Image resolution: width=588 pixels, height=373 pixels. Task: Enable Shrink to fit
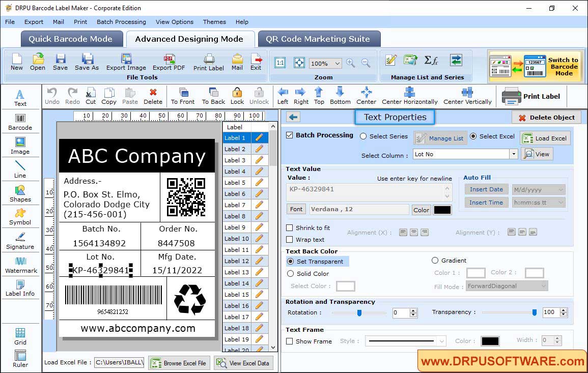(x=290, y=228)
